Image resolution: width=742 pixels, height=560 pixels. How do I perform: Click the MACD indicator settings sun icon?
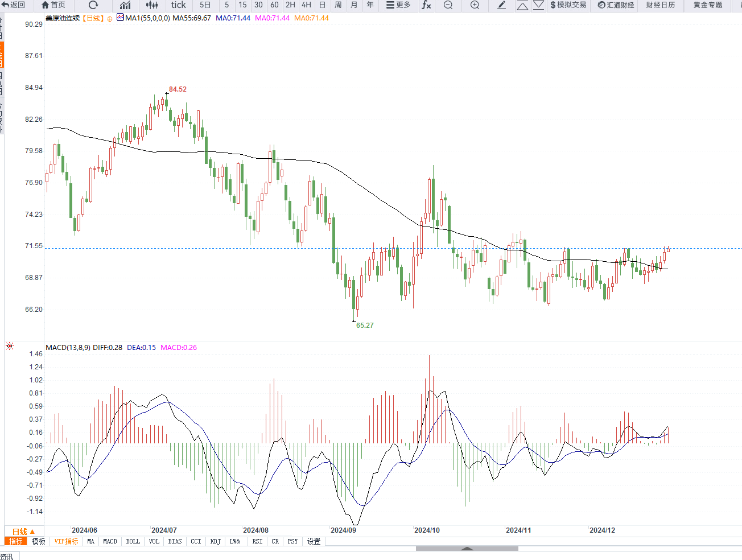coord(10,346)
